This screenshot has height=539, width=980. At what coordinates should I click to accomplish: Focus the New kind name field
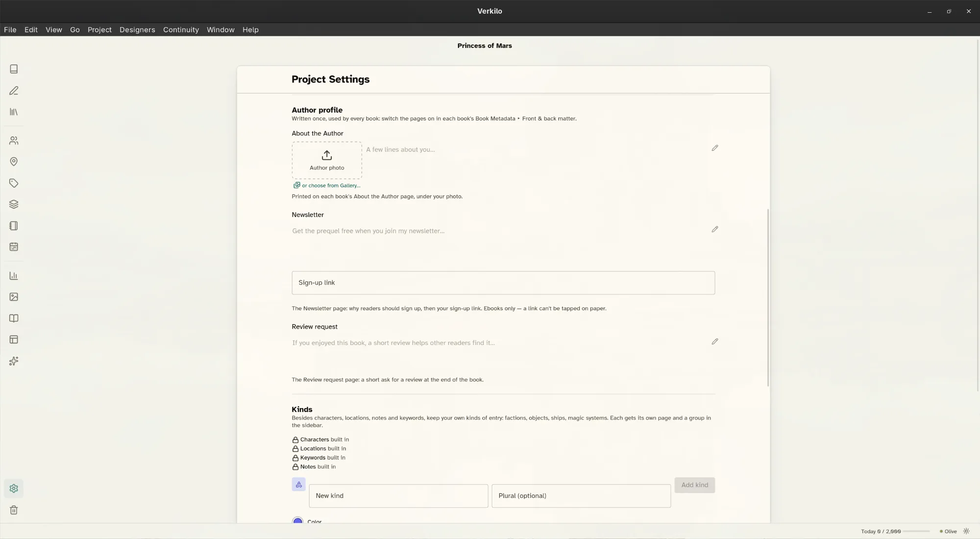(x=398, y=496)
